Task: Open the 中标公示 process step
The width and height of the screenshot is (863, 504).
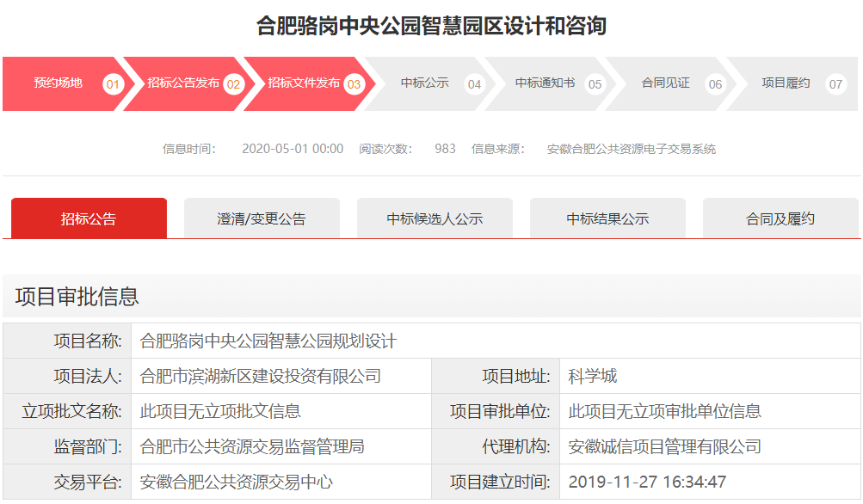Action: [425, 83]
